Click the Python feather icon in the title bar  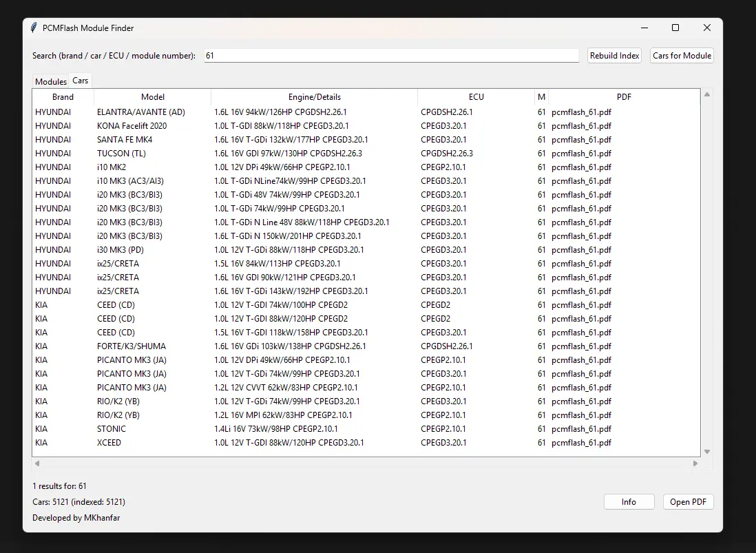[32, 28]
